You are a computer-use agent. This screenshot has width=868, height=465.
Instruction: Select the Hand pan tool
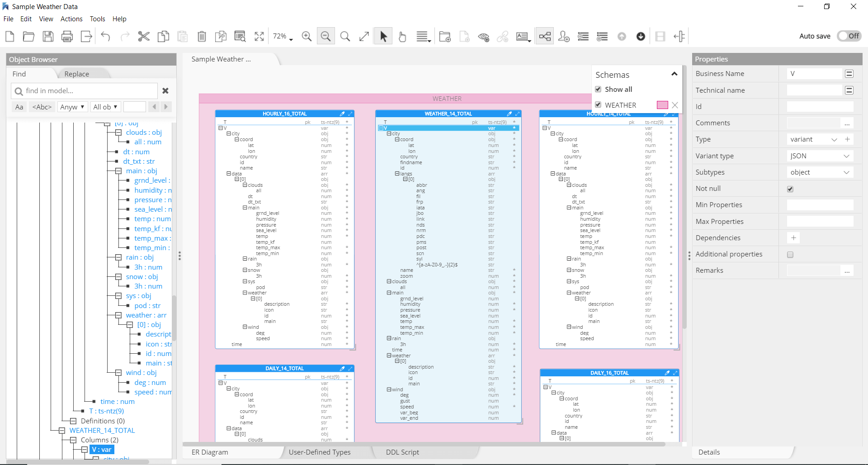(402, 36)
